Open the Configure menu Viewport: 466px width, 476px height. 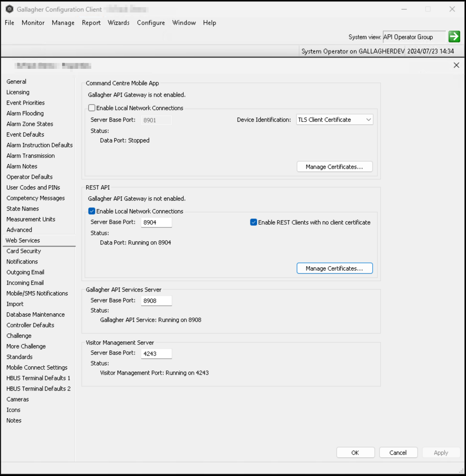coord(151,23)
